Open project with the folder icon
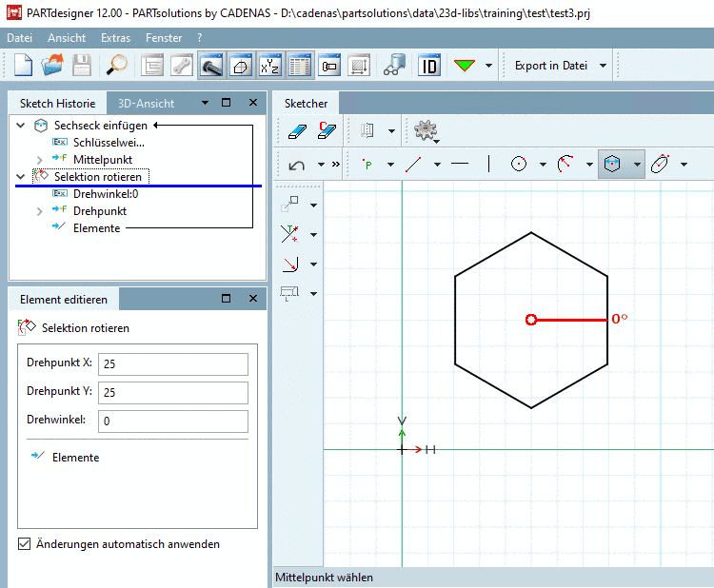 51,66
